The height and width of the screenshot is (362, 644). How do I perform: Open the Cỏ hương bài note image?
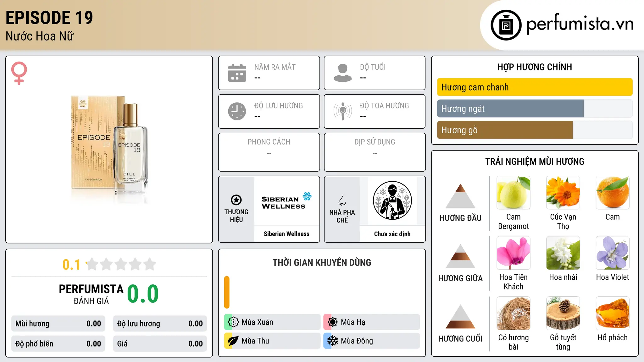(x=514, y=313)
